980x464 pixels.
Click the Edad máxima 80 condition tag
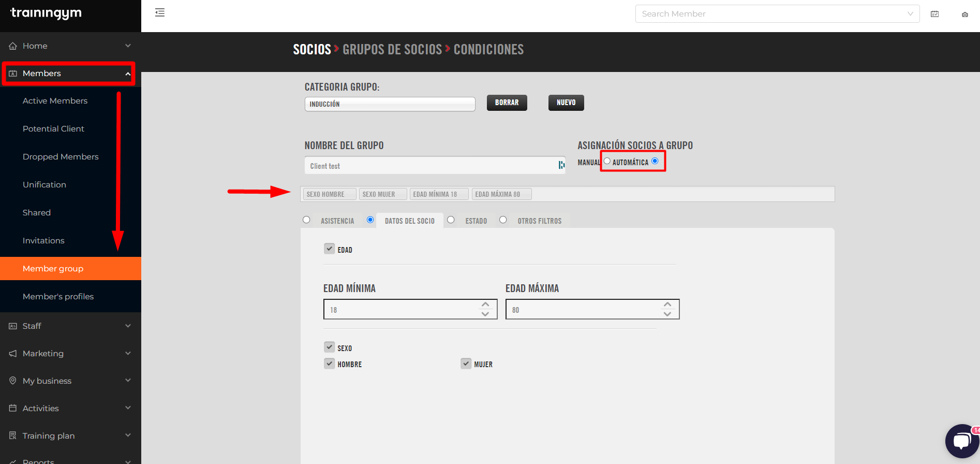[501, 194]
